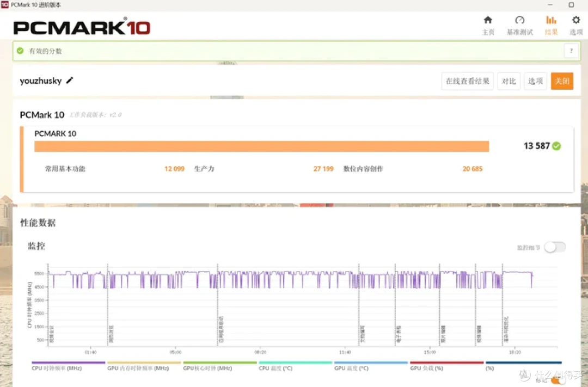
Task: Select CPU 时钟频率 (MHz) legend swatch
Action: tap(68, 363)
